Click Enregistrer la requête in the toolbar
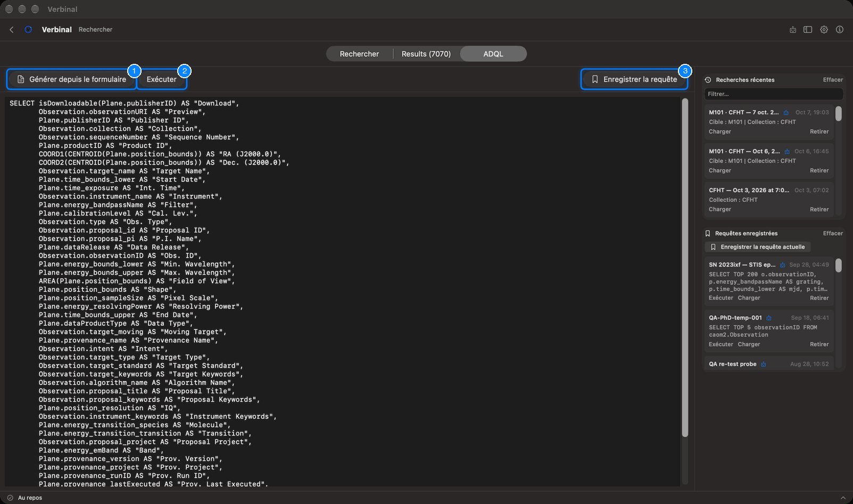Image resolution: width=853 pixels, height=504 pixels. [634, 79]
